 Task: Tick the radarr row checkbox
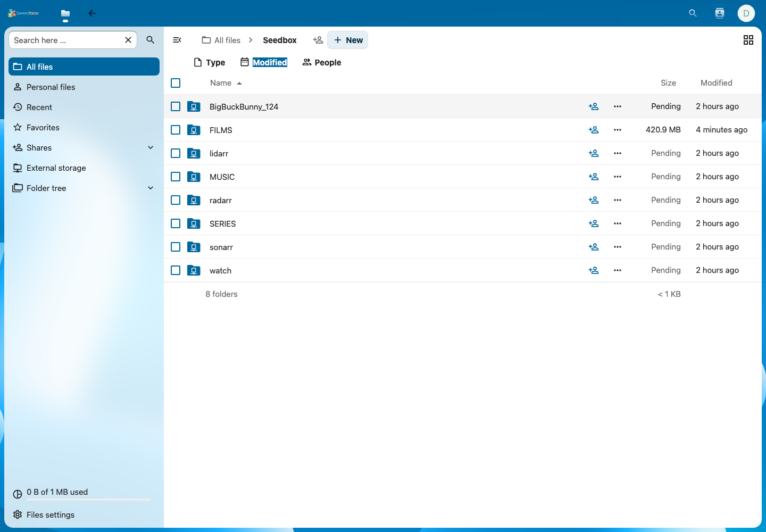click(176, 200)
